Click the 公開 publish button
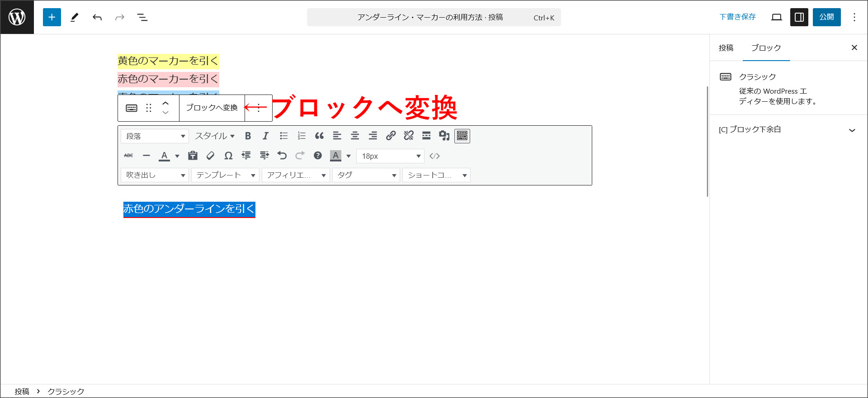 [x=827, y=17]
